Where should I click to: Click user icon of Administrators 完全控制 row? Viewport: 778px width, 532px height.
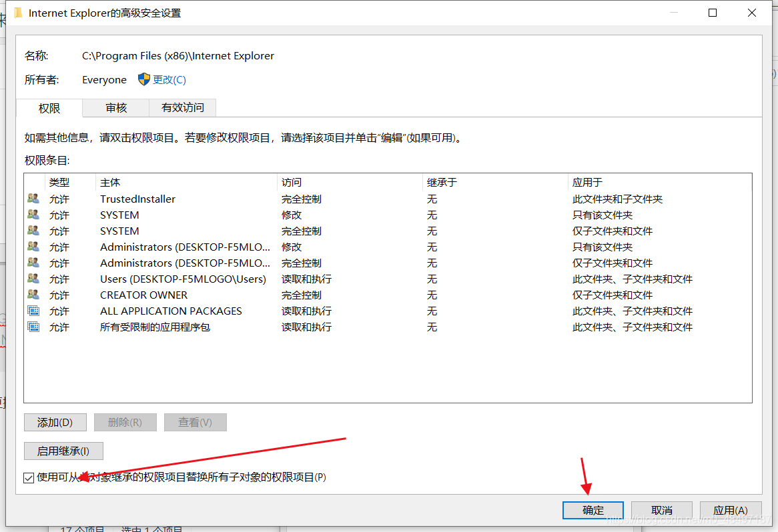(33, 262)
